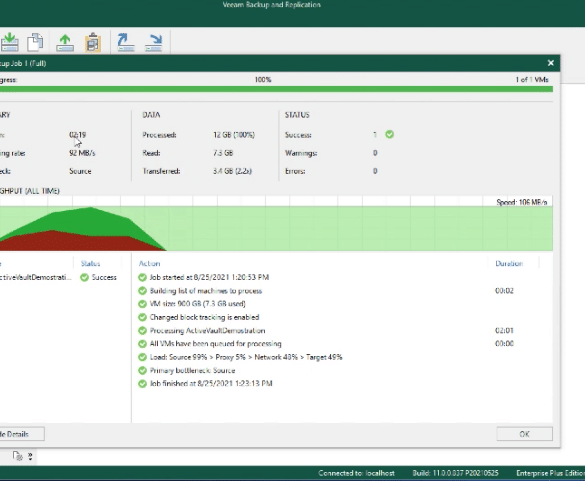Click the blue down-right arrow toolbar icon
The height and width of the screenshot is (481, 585).
154,43
